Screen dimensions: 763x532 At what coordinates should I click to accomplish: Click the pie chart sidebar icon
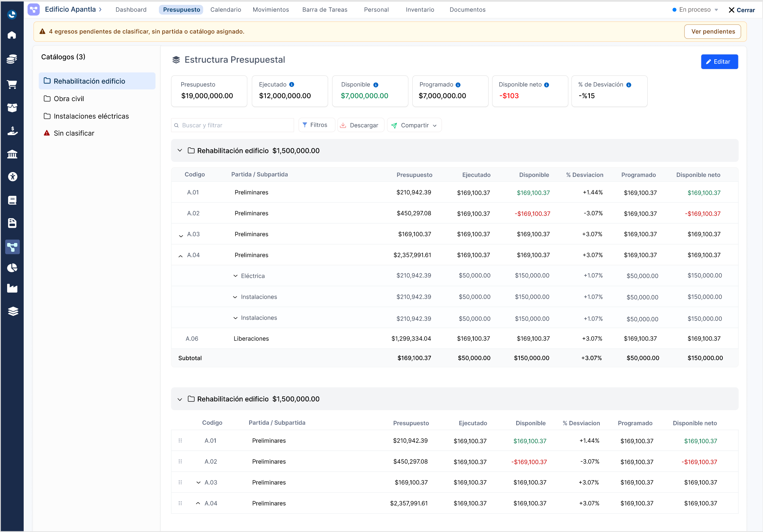(x=12, y=268)
